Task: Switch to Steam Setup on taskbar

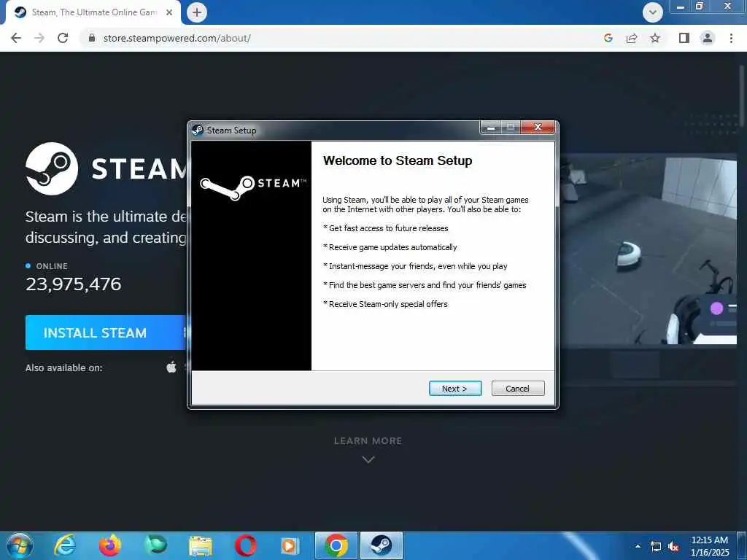Action: click(x=381, y=545)
